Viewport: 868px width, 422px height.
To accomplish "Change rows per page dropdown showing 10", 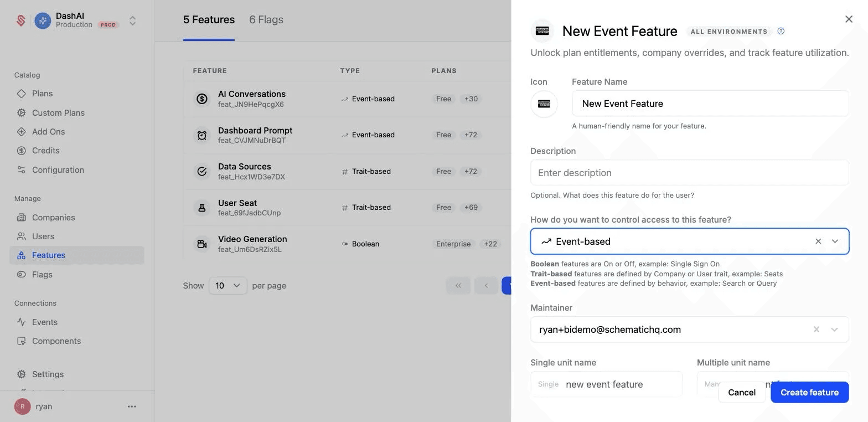I will point(228,286).
